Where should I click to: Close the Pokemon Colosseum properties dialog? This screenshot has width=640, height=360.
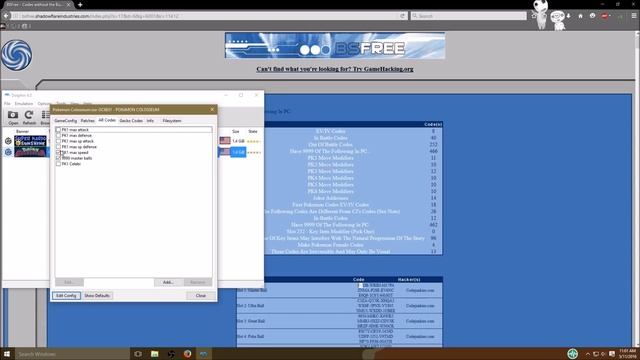[x=212, y=109]
